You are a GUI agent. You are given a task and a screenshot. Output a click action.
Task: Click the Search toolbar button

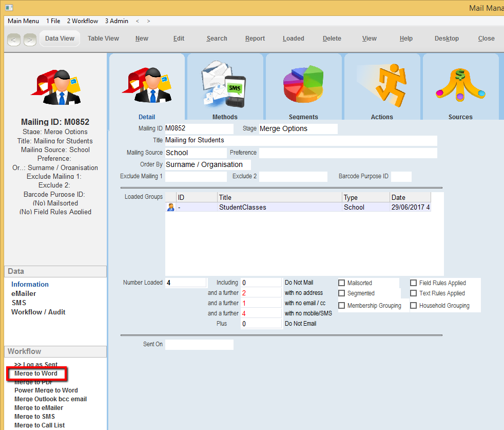[217, 39]
